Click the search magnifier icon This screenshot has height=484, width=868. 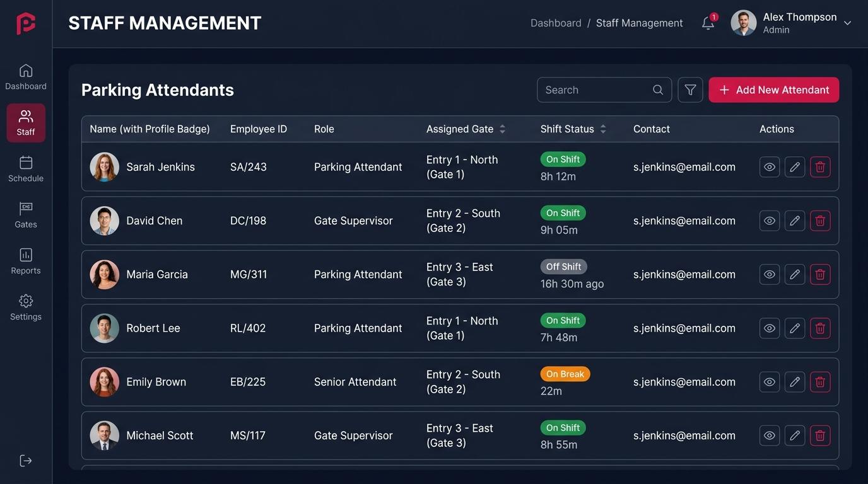[x=658, y=90]
